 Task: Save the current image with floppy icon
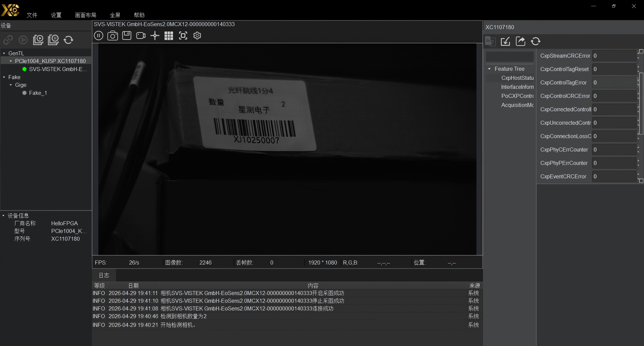click(x=127, y=36)
